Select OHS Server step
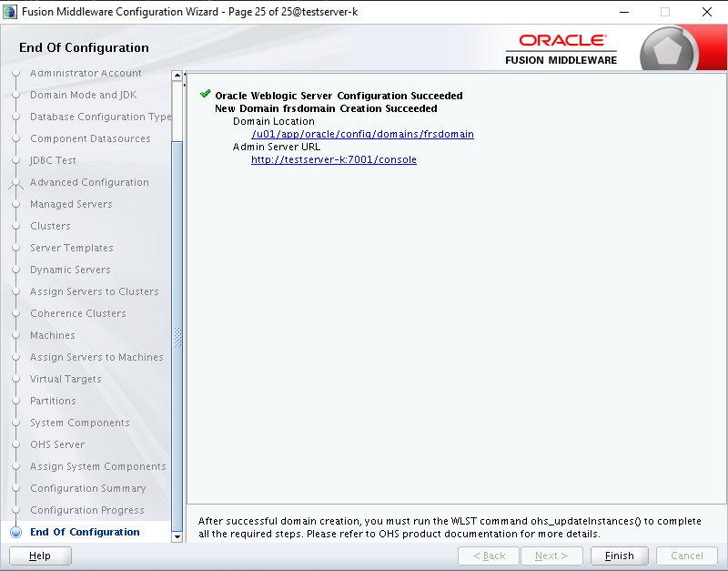The image size is (728, 571). [x=57, y=444]
